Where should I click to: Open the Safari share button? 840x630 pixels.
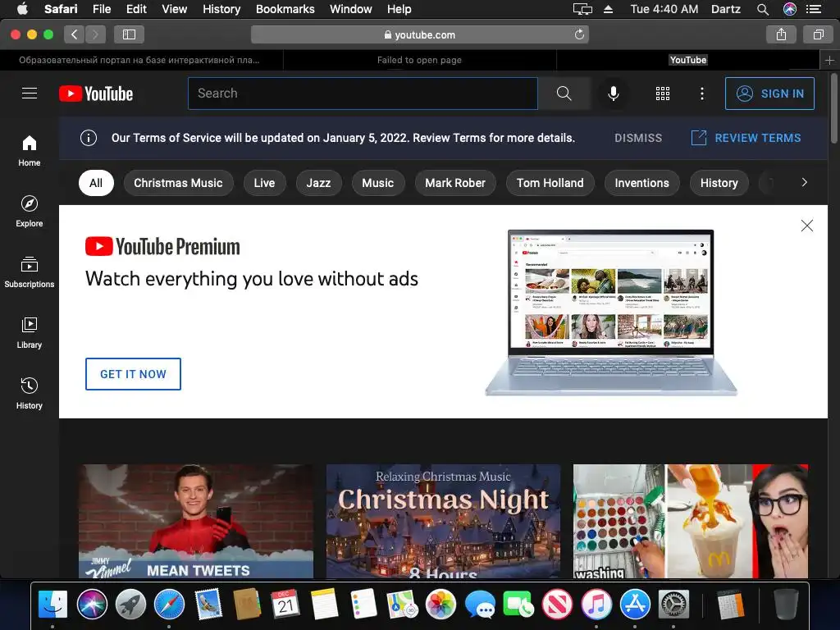(x=781, y=34)
